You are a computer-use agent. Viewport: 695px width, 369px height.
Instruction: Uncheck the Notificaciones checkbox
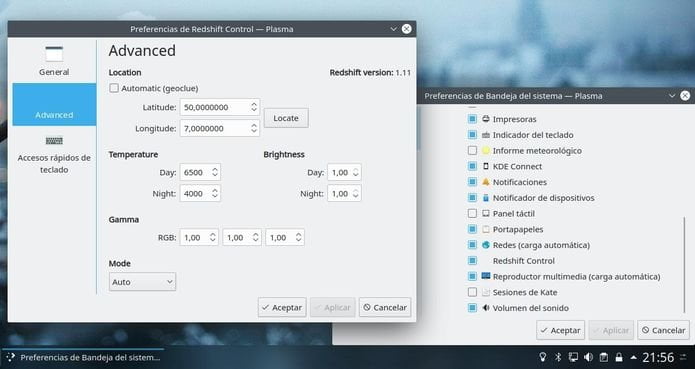click(472, 182)
